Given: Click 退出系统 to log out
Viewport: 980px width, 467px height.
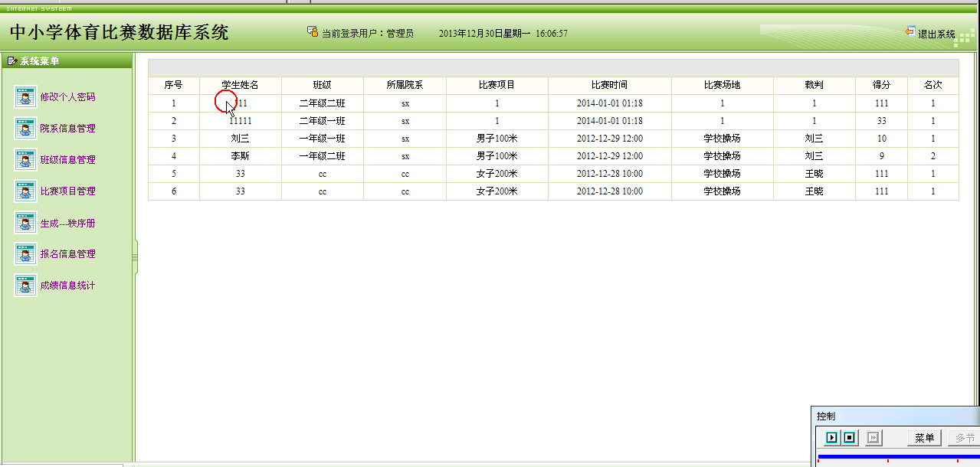Looking at the screenshot, I should 936,34.
